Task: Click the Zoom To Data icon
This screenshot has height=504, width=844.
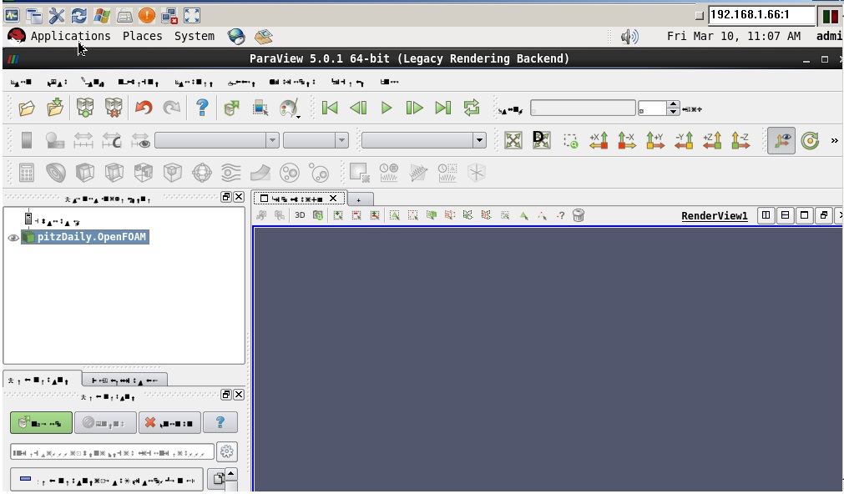Action: click(541, 140)
